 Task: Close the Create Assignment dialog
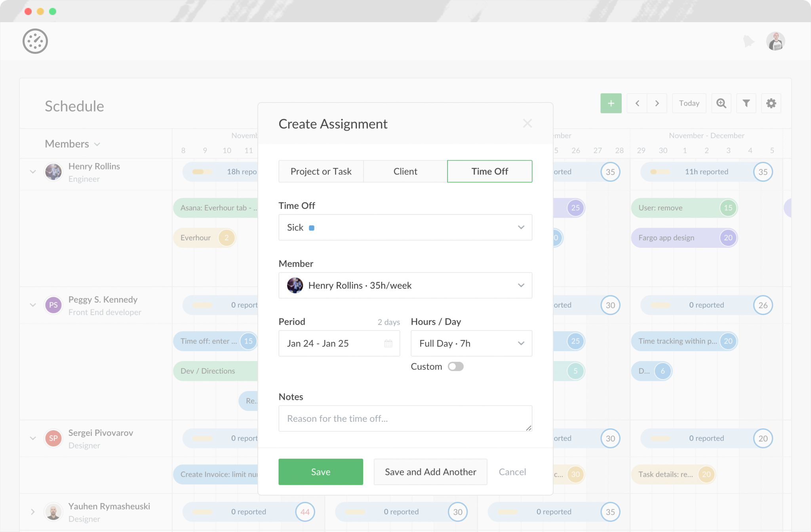click(x=527, y=123)
